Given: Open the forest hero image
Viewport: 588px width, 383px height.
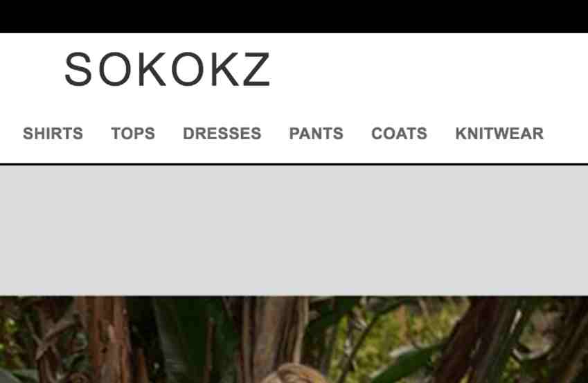Looking at the screenshot, I should [x=294, y=339].
